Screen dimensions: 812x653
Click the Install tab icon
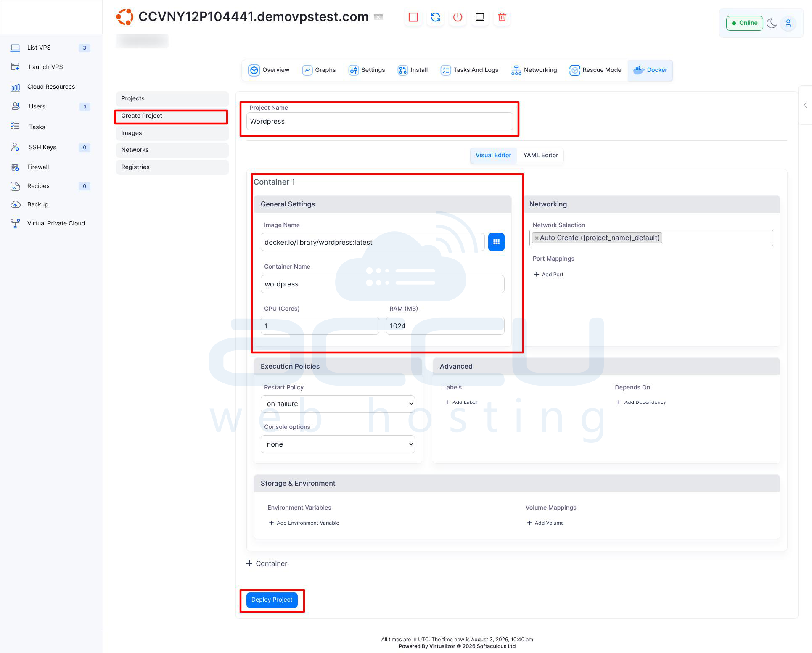402,70
